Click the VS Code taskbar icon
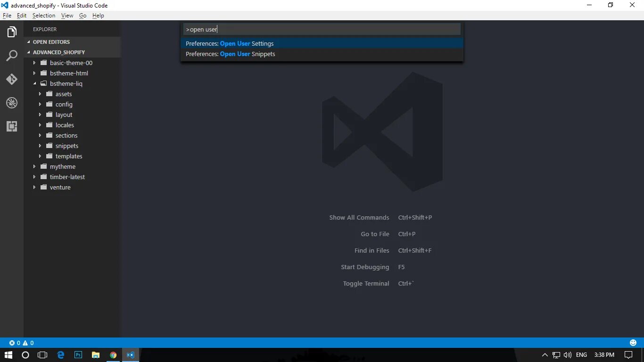This screenshot has width=644, height=362. [x=131, y=355]
